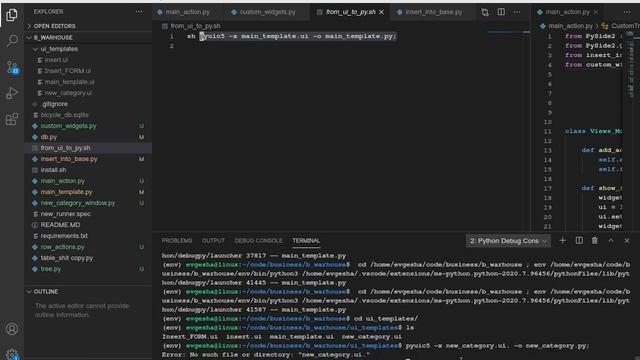Image resolution: width=640 pixels, height=360 pixels.
Task: Click the right editor minimap
Action: tap(631, 65)
